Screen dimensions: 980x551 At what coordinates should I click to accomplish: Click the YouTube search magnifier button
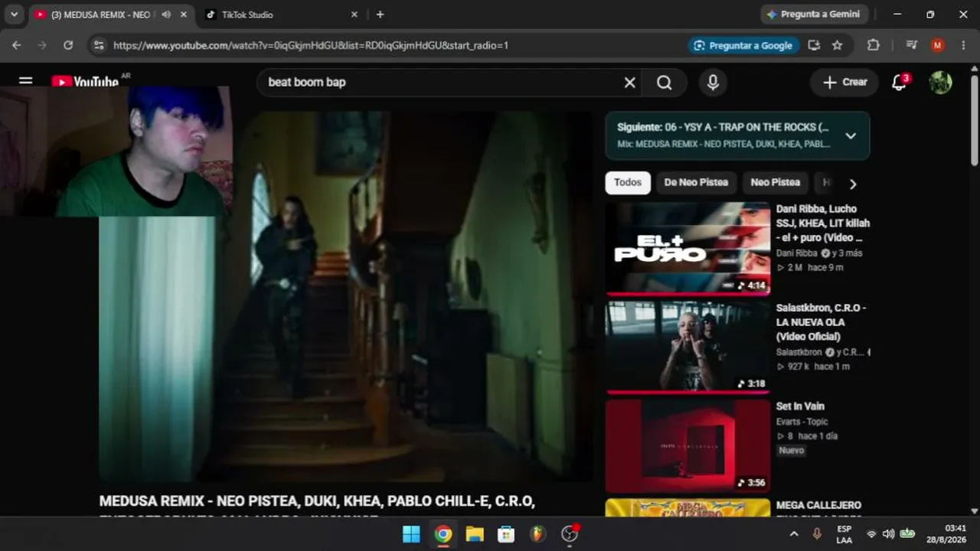665,83
